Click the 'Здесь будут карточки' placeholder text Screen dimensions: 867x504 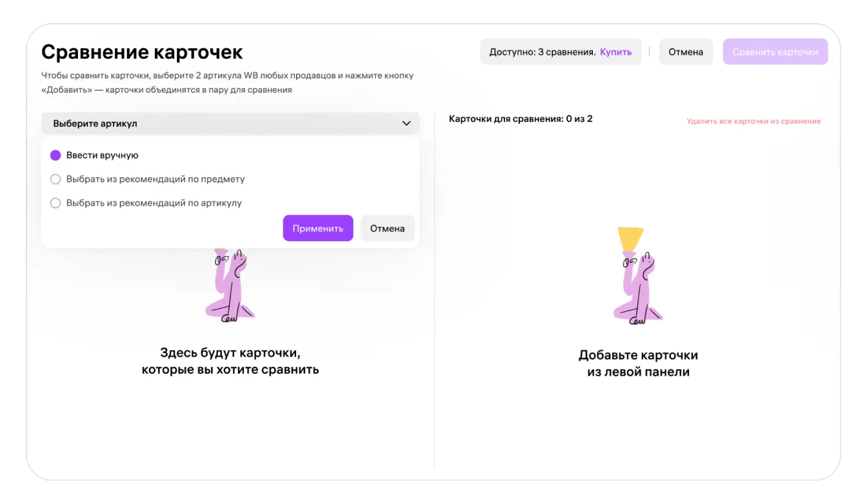pyautogui.click(x=230, y=361)
